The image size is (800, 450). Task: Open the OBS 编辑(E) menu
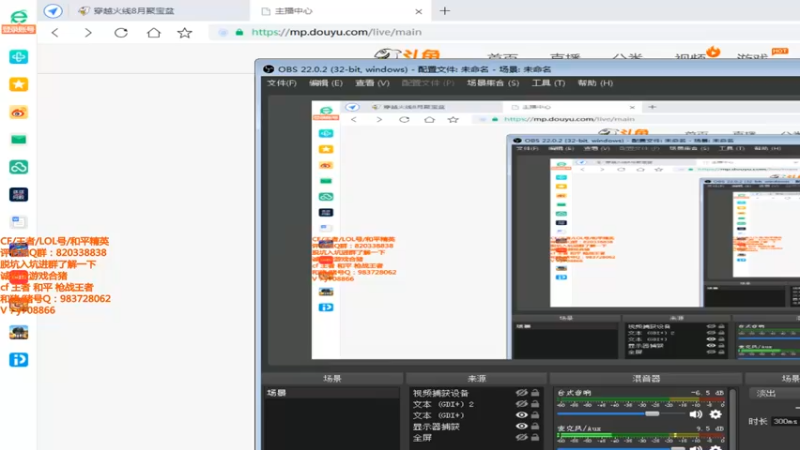click(x=326, y=83)
